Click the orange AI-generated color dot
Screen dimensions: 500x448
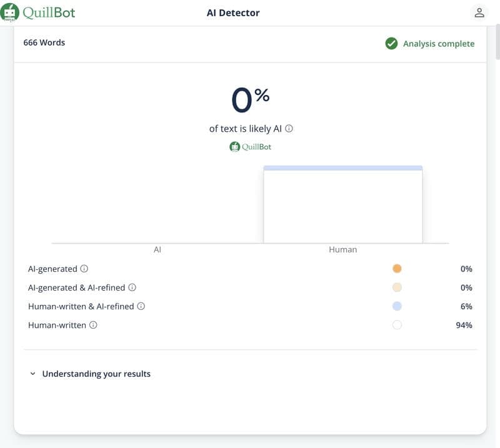click(397, 269)
